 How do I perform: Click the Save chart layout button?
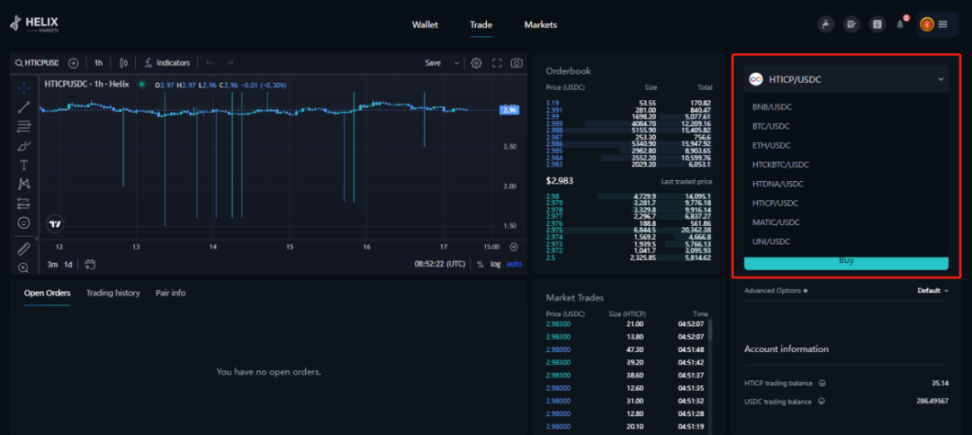433,63
